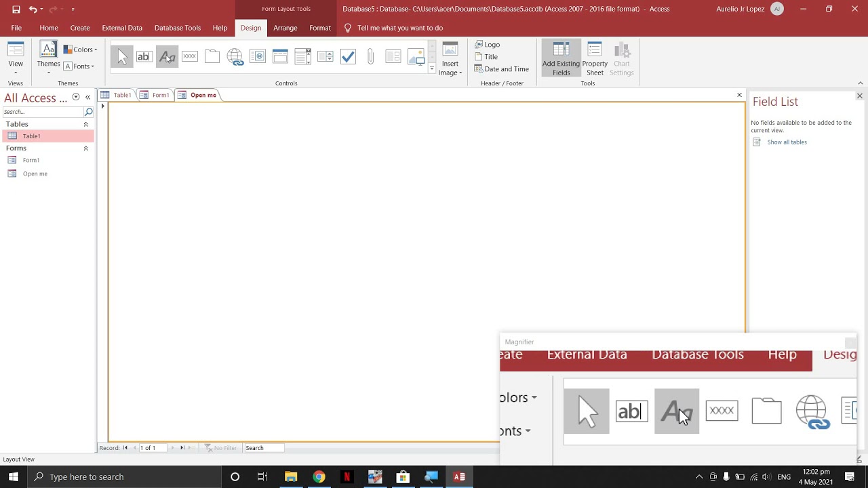This screenshot has width=868, height=488.
Task: Switch to the Home tab
Action: pos(49,28)
